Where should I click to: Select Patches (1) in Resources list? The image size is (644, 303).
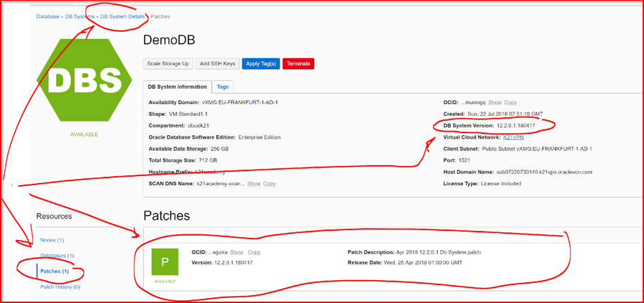tap(55, 271)
